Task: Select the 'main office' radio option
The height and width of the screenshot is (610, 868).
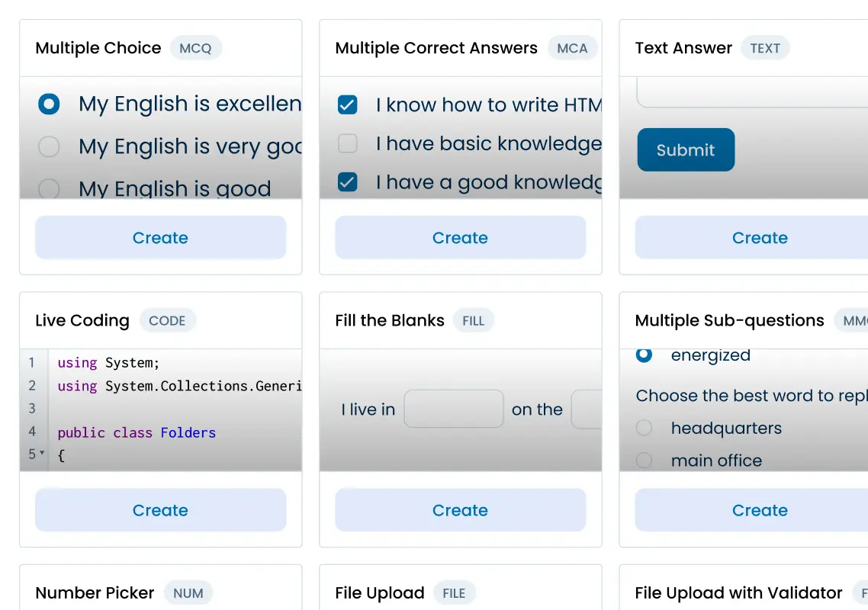Action: tap(644, 461)
